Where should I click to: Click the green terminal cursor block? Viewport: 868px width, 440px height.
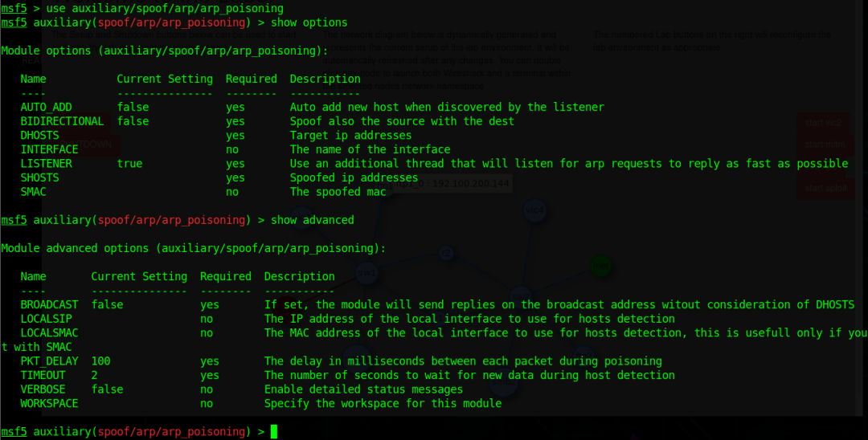point(274,432)
